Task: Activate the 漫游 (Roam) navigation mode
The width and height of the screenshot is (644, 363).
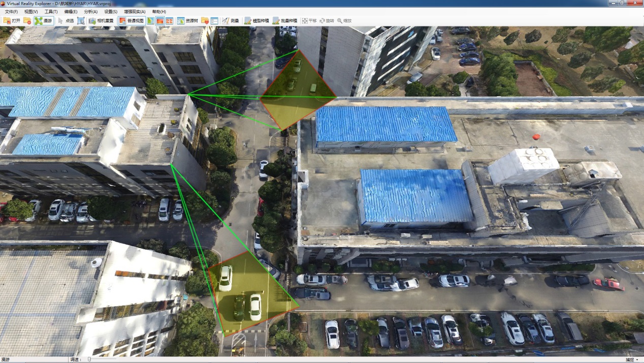Action: 44,21
